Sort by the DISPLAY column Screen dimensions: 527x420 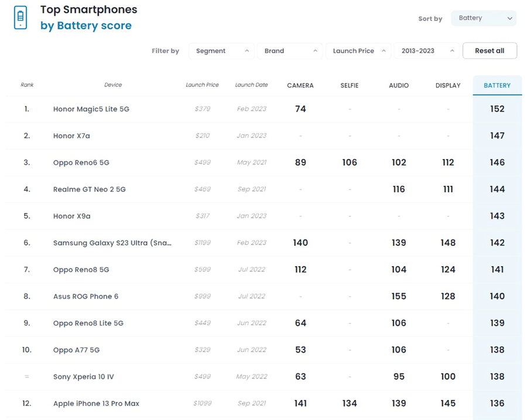(448, 85)
